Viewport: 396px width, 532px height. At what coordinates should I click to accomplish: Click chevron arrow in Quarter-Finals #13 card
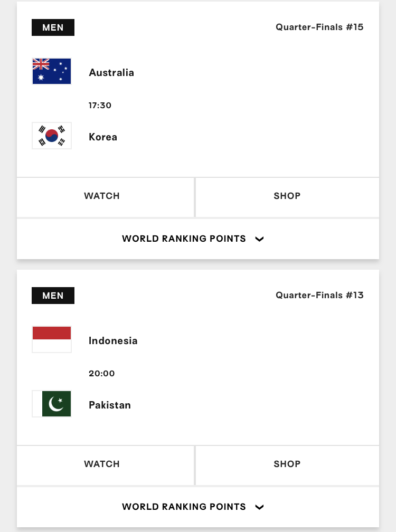(x=259, y=507)
